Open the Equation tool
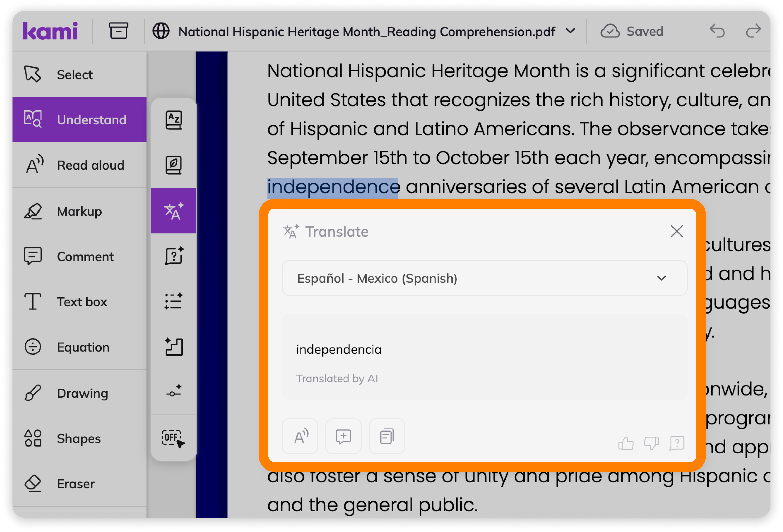The width and height of the screenshot is (783, 532). click(x=80, y=347)
